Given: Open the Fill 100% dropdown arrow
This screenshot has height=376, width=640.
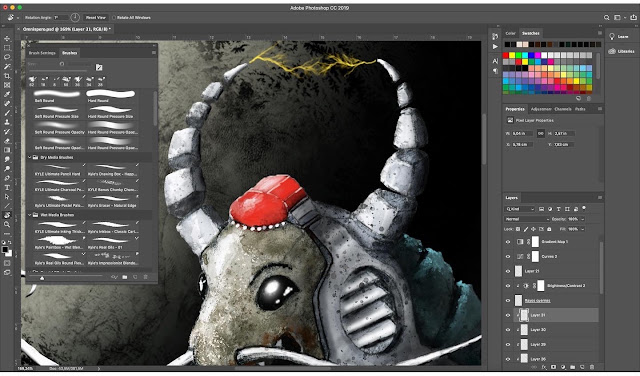Looking at the screenshot, I should (x=582, y=229).
